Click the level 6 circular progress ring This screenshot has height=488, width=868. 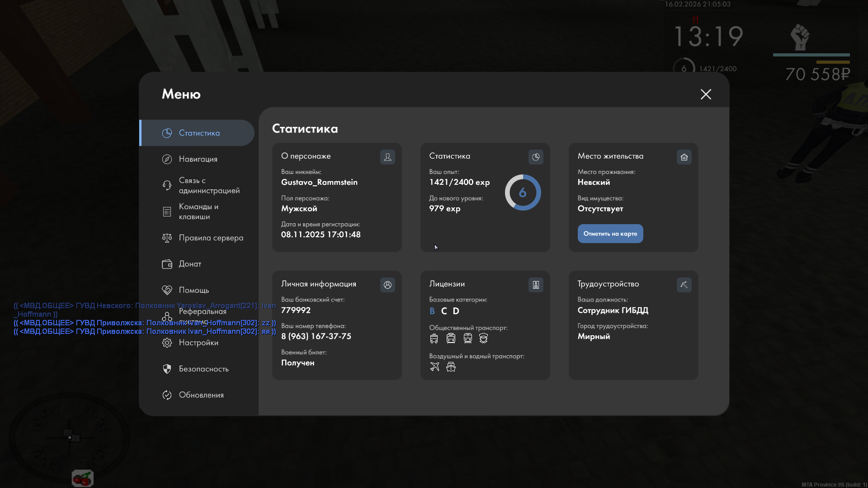[523, 192]
